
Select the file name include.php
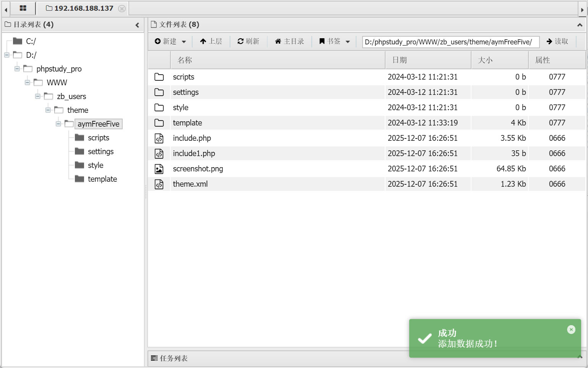click(x=192, y=138)
